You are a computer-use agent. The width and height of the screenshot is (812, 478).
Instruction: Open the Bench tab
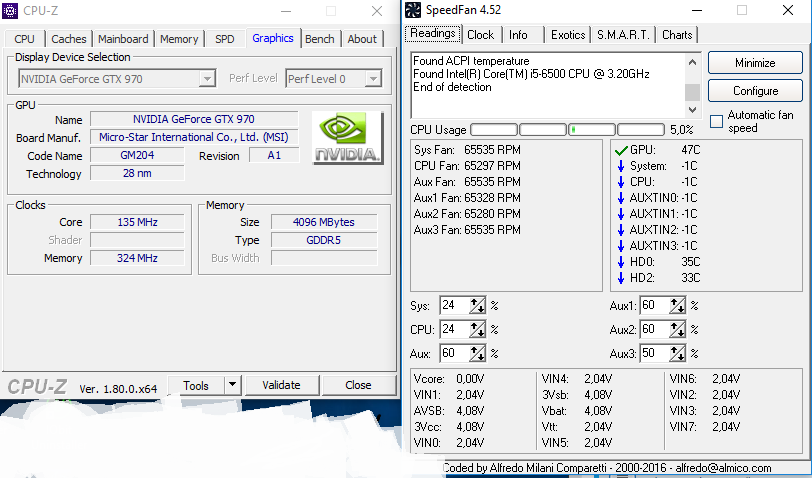coord(320,39)
